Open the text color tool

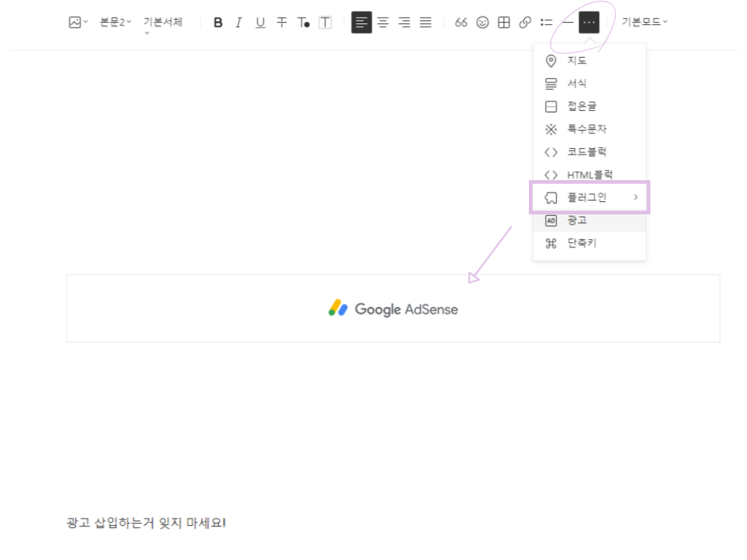point(303,23)
